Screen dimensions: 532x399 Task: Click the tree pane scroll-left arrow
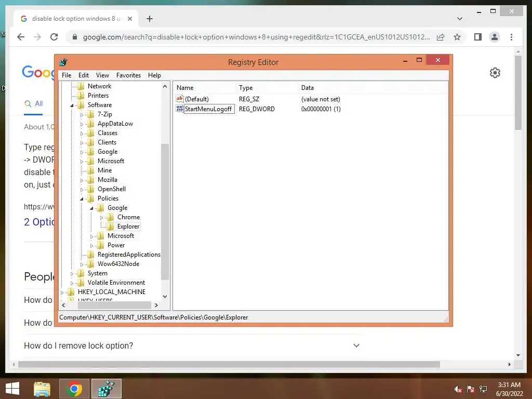(x=63, y=305)
